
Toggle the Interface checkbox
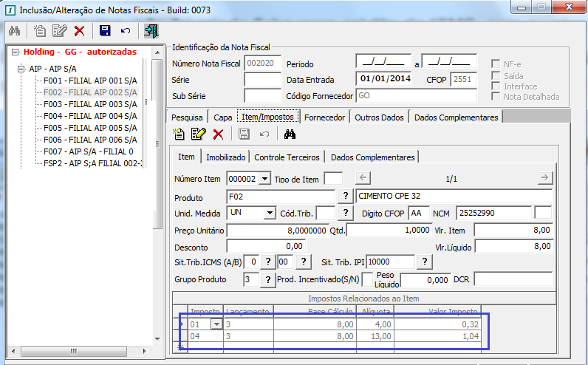click(496, 86)
